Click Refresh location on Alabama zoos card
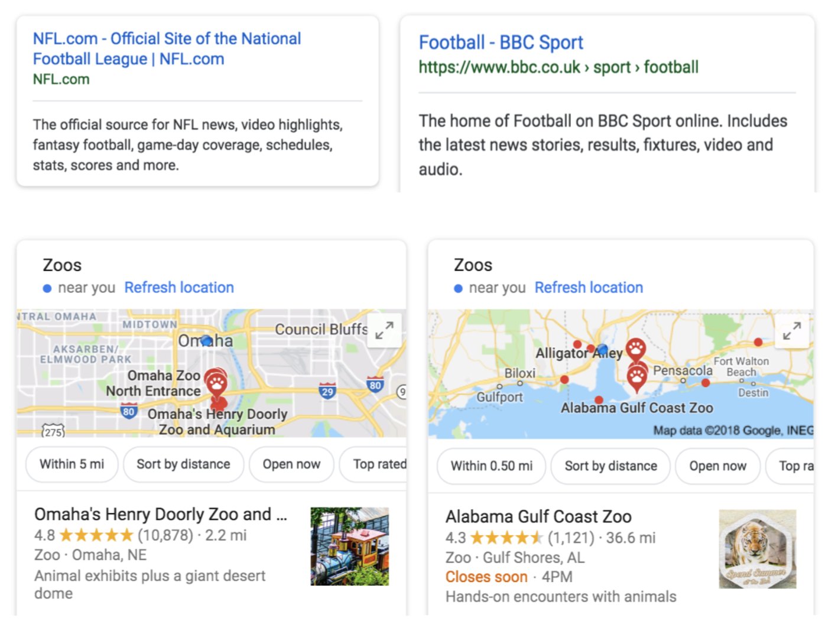Screen dimensions: 838x644 pos(589,288)
